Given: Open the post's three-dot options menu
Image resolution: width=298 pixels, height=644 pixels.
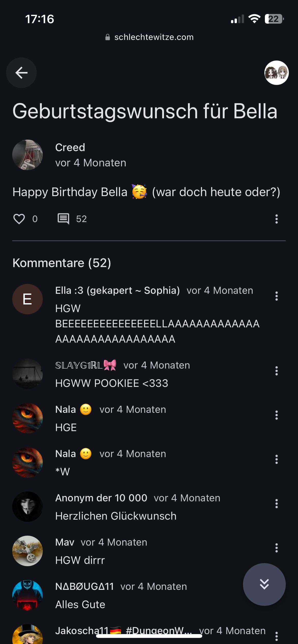Looking at the screenshot, I should (276, 219).
